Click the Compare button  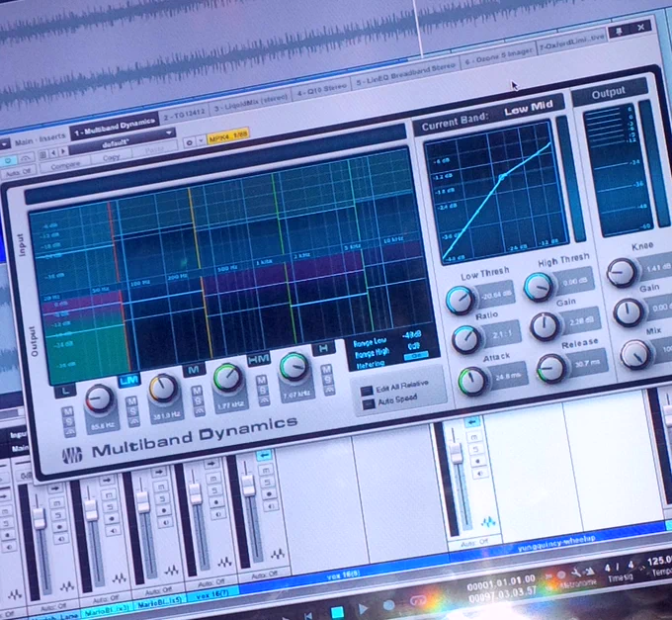click(x=65, y=165)
